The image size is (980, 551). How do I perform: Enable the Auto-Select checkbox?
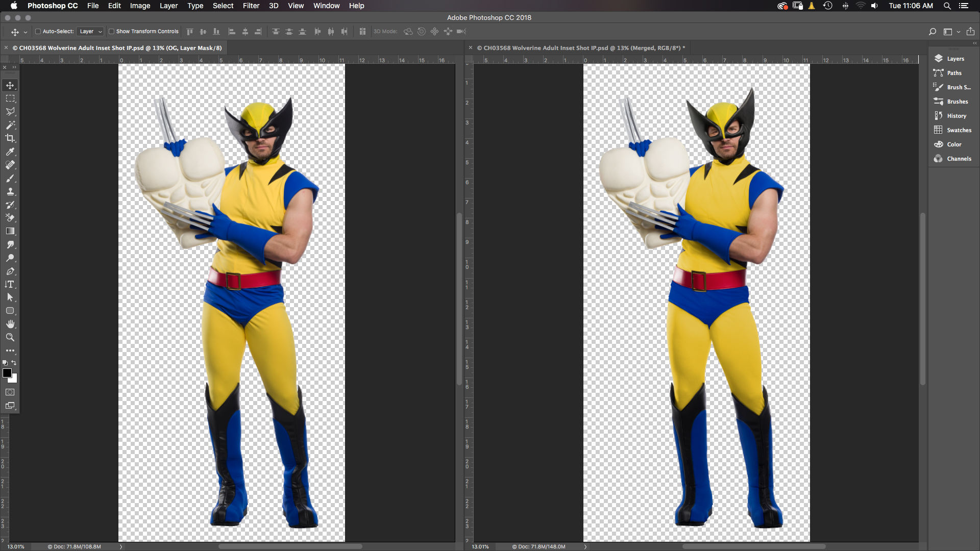pyautogui.click(x=38, y=32)
